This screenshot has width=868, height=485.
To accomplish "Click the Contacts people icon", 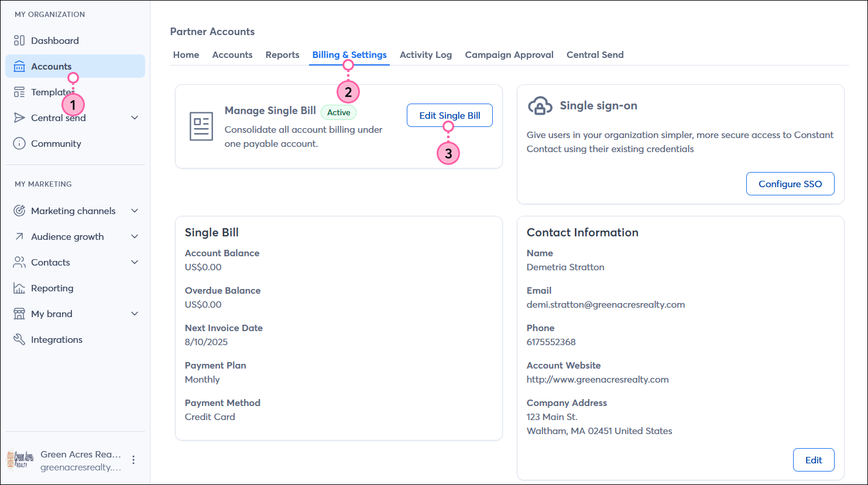I will click(19, 262).
